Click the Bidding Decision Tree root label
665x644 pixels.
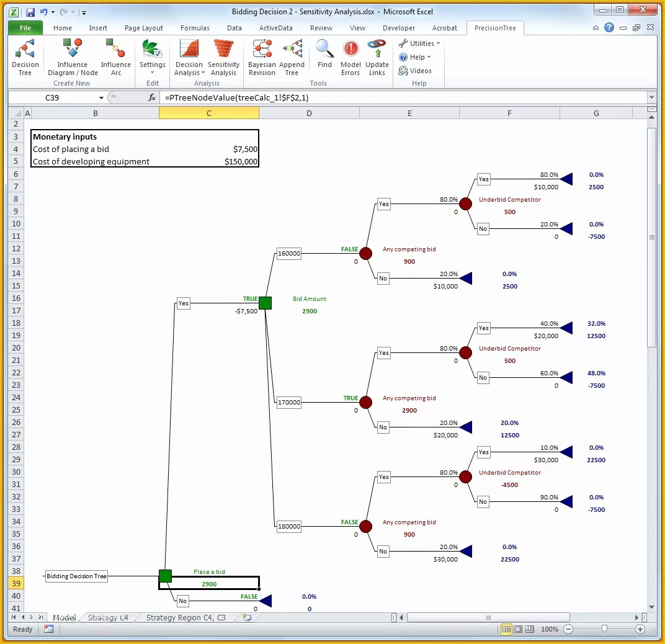[x=76, y=576]
